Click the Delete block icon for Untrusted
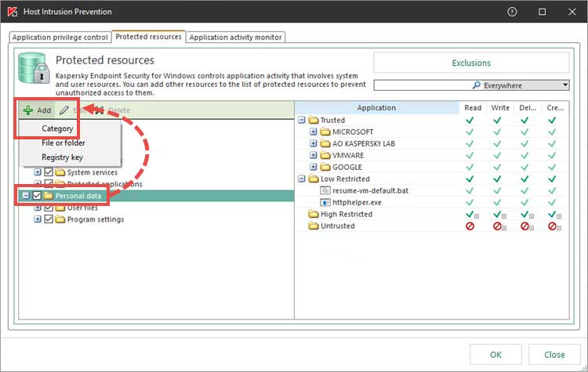 pos(524,226)
